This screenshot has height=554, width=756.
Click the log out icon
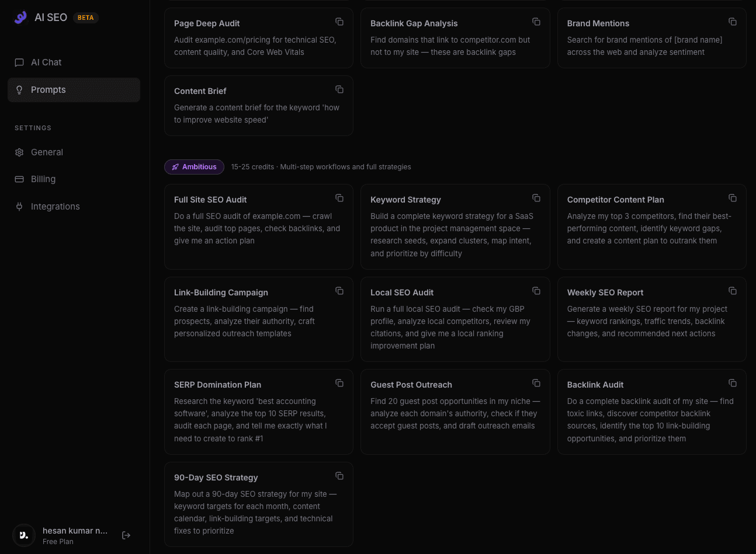(x=126, y=535)
